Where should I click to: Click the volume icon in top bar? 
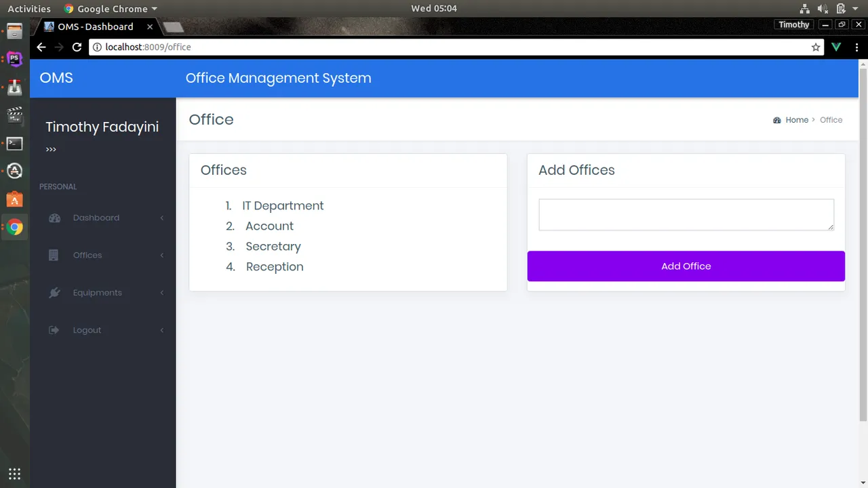click(823, 9)
